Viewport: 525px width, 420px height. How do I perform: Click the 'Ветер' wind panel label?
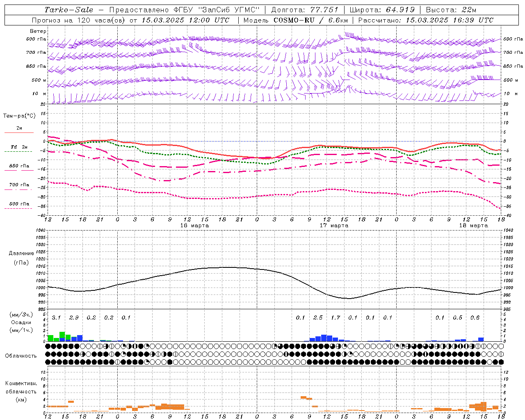pos(38,31)
